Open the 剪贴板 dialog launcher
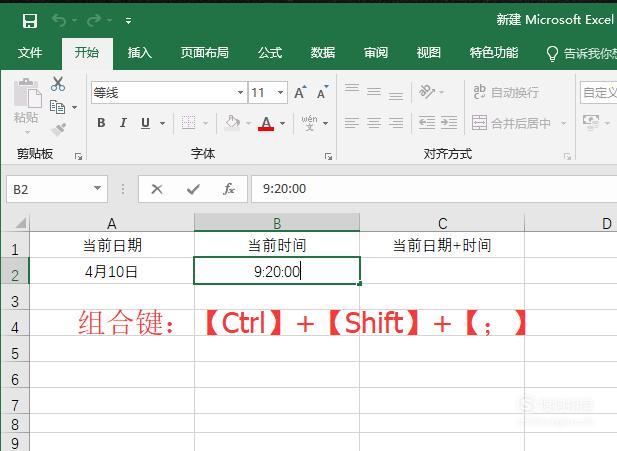 pos(78,156)
